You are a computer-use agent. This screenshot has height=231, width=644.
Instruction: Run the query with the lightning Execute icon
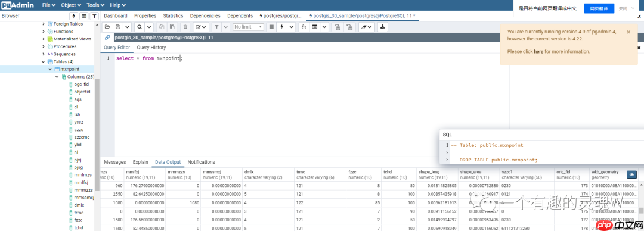click(x=281, y=27)
